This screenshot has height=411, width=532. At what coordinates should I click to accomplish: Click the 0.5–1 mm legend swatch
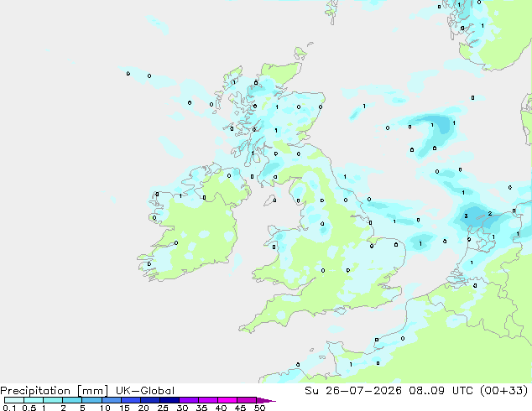tap(34, 400)
